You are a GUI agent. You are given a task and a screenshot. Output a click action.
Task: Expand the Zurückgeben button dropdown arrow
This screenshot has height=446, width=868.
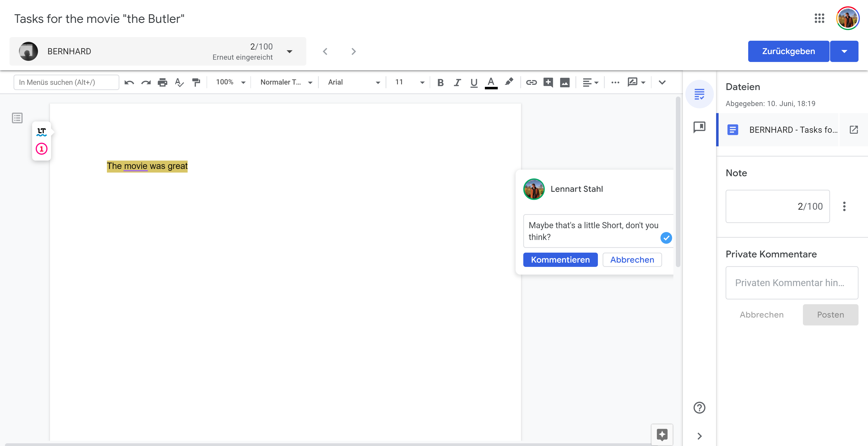point(844,52)
